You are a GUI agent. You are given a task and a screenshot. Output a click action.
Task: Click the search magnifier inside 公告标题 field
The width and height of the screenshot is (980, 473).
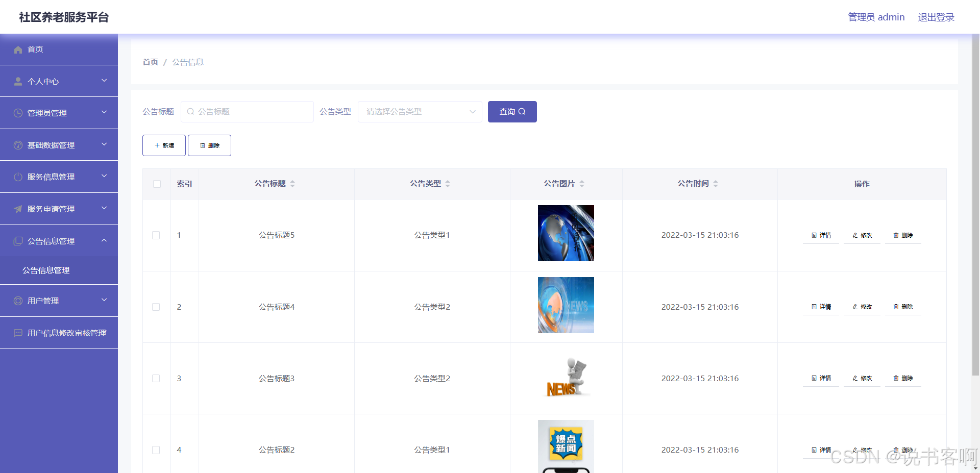coord(190,111)
